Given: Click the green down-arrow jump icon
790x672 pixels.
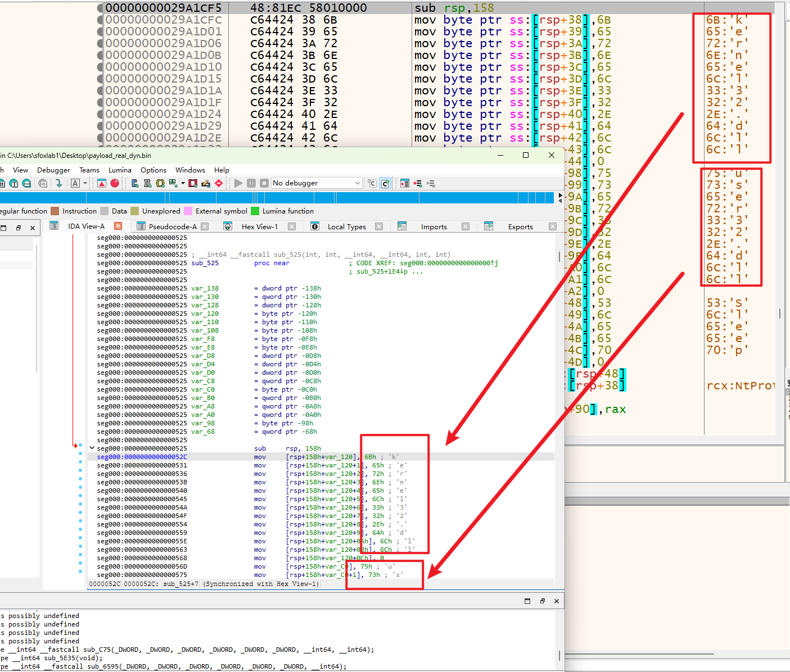Looking at the screenshot, I should click(58, 183).
